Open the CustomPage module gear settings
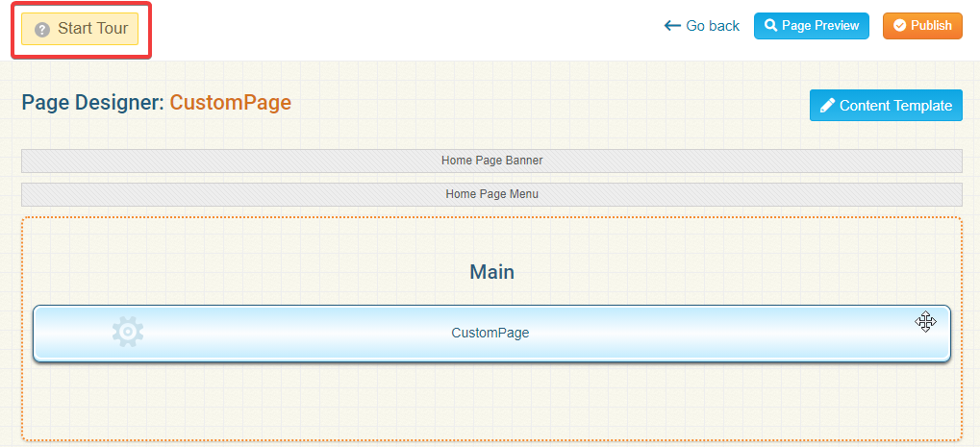 [127, 332]
